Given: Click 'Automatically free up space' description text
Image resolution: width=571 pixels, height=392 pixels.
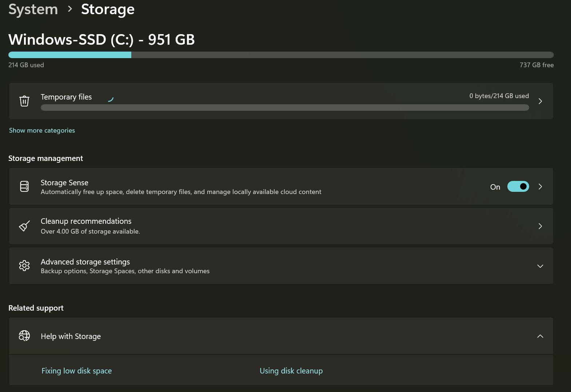Looking at the screenshot, I should 181,192.
